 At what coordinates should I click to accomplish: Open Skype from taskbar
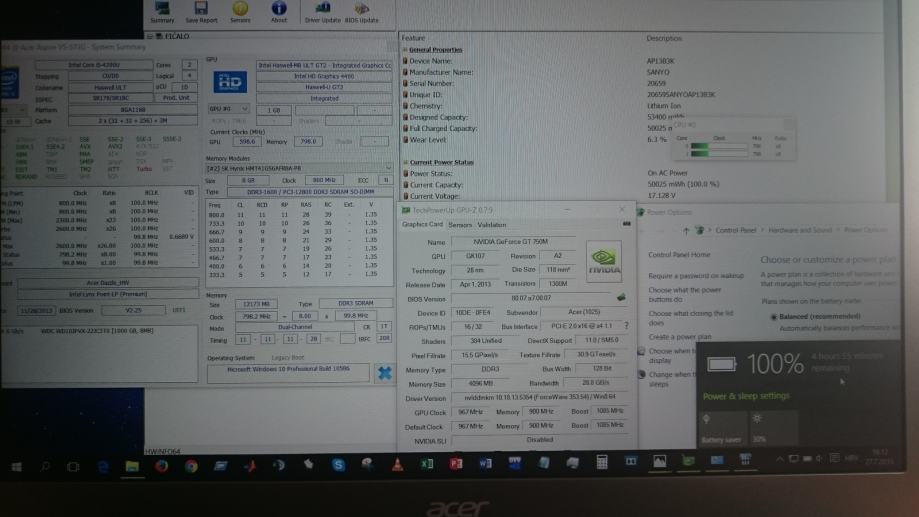(x=338, y=465)
